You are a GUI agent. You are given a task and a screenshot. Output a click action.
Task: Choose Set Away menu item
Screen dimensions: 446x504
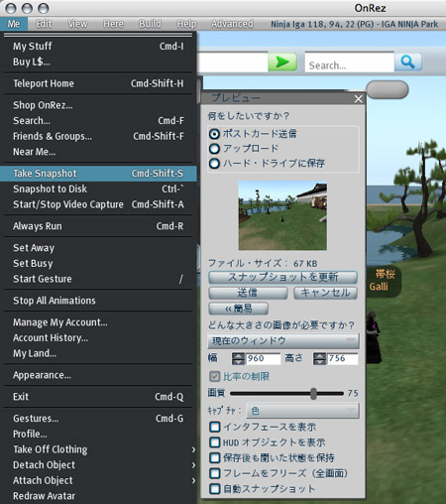click(98, 248)
